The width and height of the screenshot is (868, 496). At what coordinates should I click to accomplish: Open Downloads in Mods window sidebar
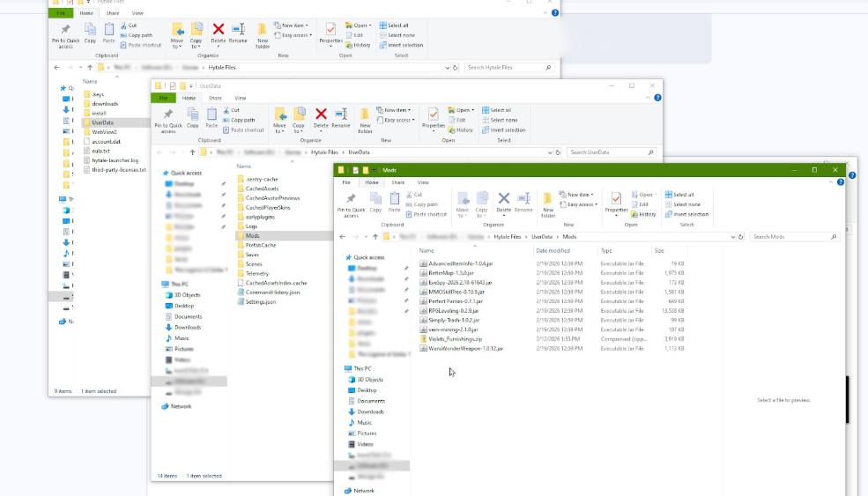[x=370, y=411]
